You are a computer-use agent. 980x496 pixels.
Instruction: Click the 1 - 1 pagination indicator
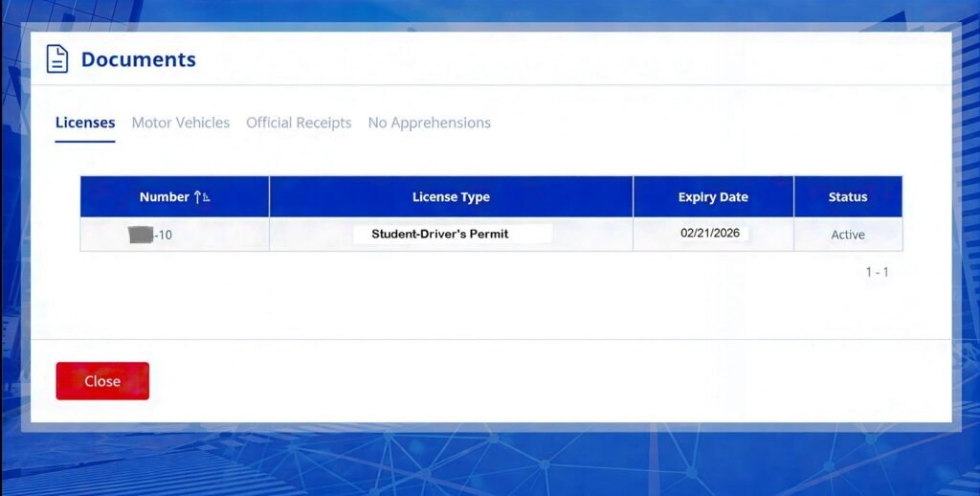pyautogui.click(x=877, y=272)
